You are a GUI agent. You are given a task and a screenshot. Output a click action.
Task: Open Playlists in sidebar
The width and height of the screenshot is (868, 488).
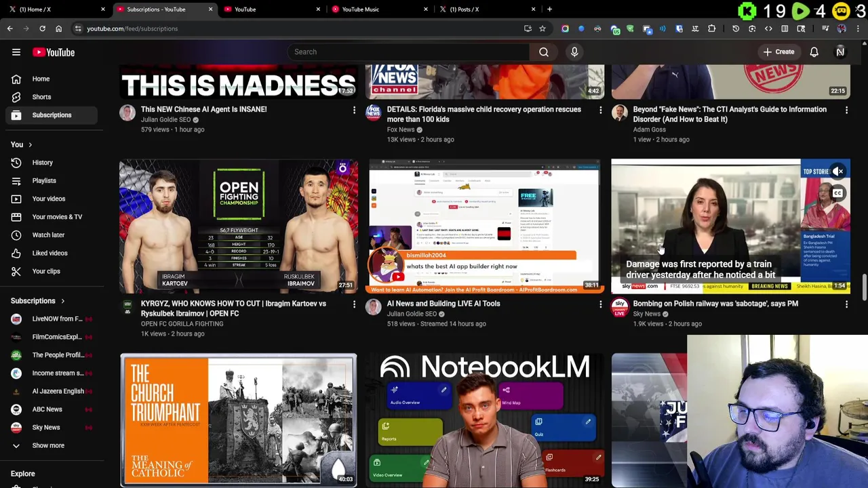tap(52, 181)
